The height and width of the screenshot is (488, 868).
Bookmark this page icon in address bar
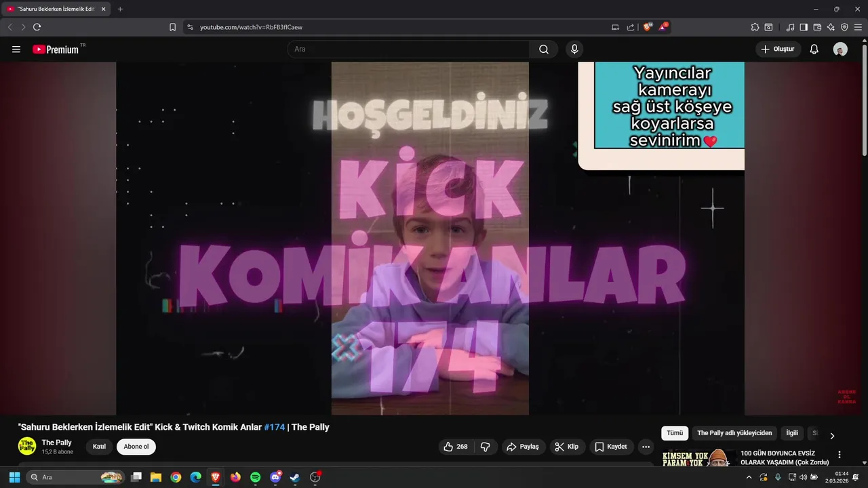172,27
